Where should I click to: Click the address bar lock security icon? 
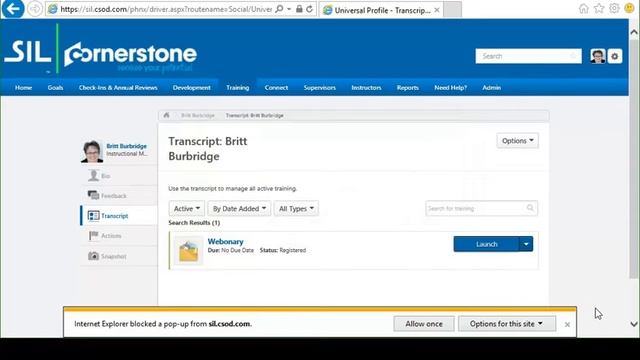tap(299, 9)
